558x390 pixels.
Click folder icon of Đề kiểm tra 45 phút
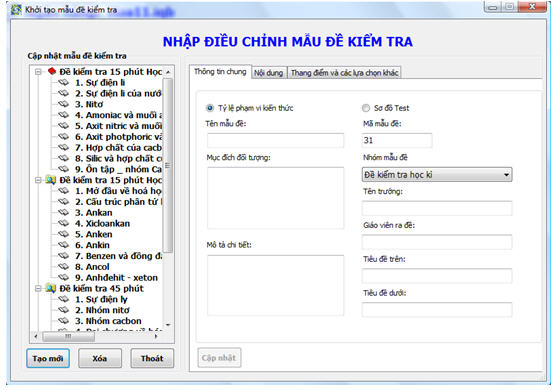[51, 288]
